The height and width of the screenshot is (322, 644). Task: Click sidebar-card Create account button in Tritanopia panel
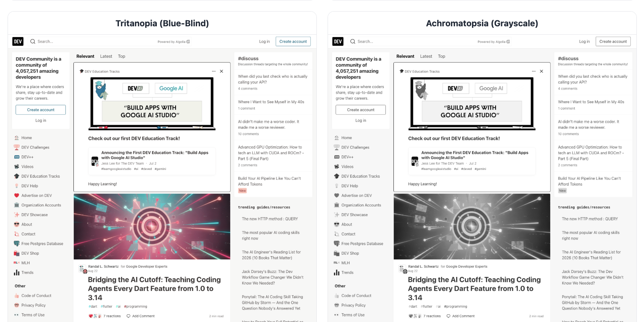[x=41, y=110]
